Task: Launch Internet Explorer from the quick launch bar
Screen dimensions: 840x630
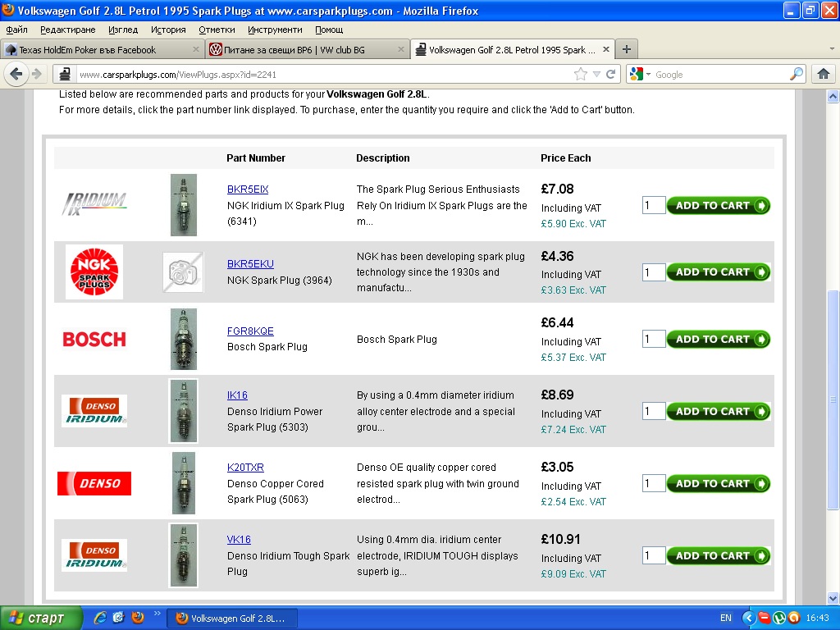Action: pyautogui.click(x=100, y=618)
